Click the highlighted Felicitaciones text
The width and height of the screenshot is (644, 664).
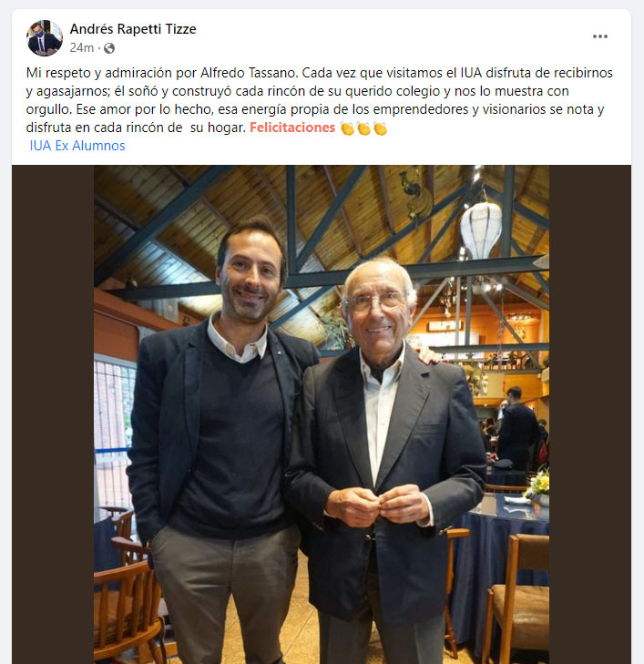(292, 128)
